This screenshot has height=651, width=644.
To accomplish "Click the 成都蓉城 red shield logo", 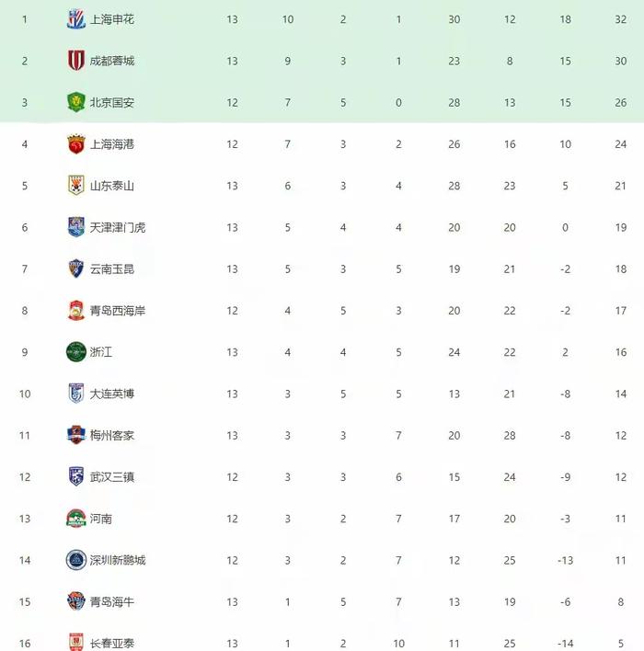I will [x=76, y=61].
